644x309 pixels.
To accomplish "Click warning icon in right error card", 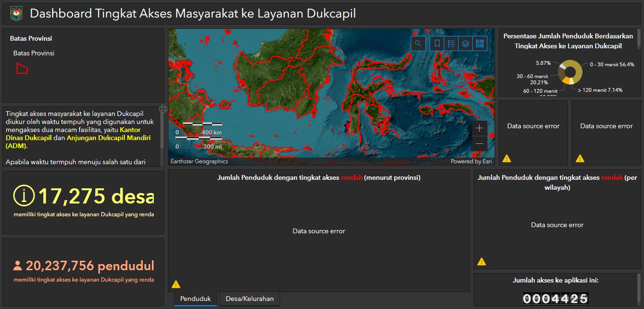I will click(x=580, y=159).
